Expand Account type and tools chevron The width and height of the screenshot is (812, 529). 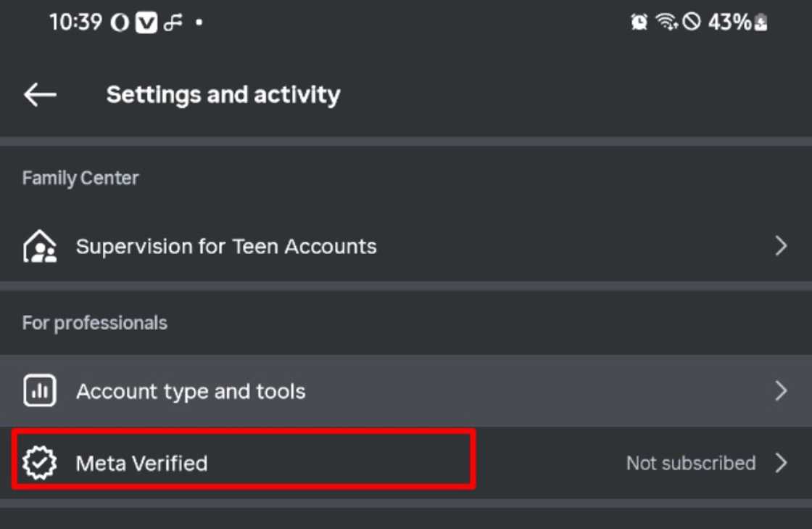(x=781, y=392)
